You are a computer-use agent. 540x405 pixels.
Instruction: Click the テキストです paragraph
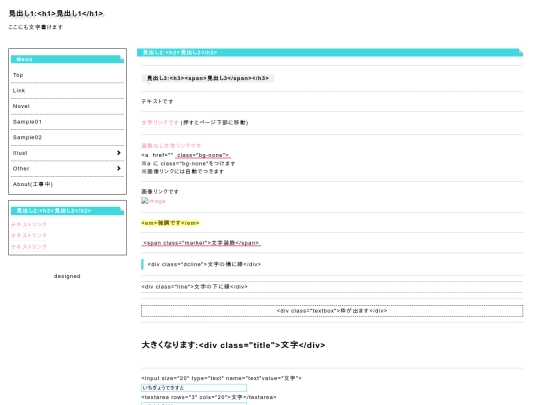pyautogui.click(x=157, y=102)
